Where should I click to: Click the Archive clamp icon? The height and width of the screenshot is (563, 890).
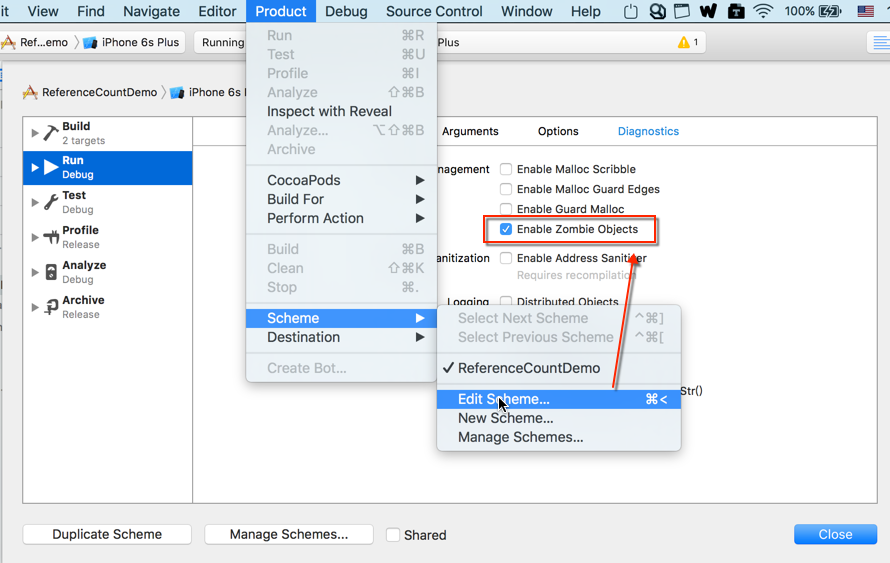coord(51,307)
